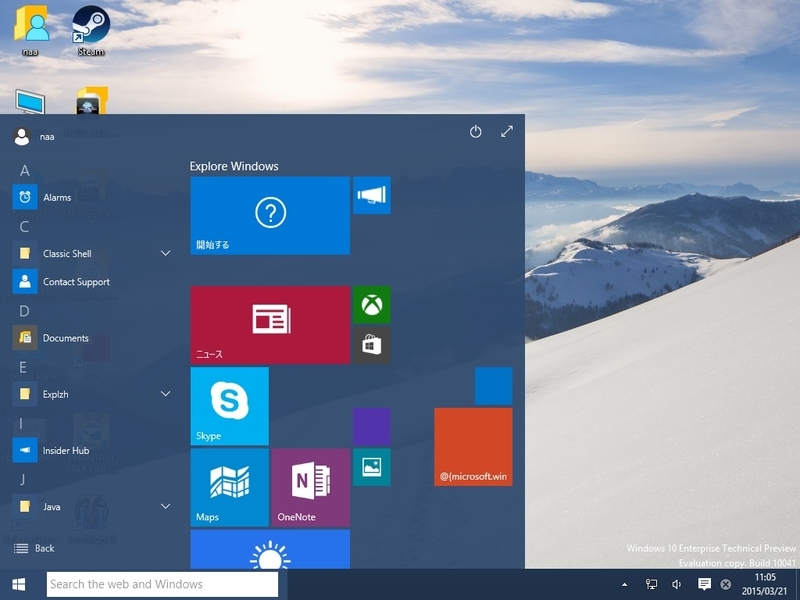The width and height of the screenshot is (800, 600).
Task: Open the Weather sun tile
Action: pos(270,549)
